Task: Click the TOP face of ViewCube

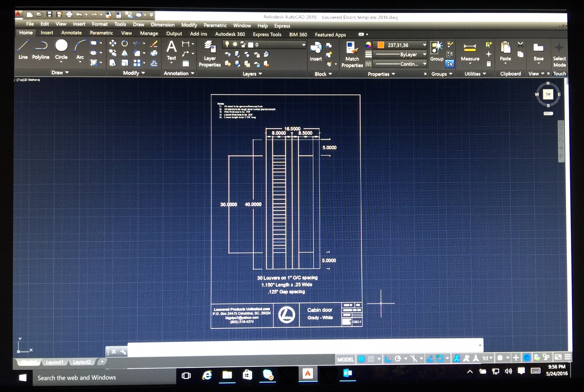Action: (x=548, y=94)
